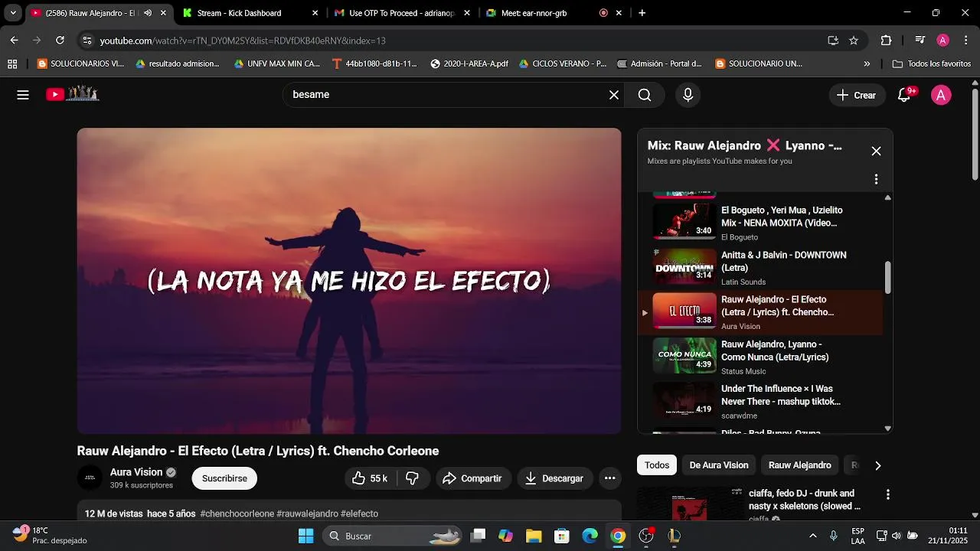Select the Todos filter chip
The width and height of the screenshot is (980, 551).
pyautogui.click(x=657, y=465)
